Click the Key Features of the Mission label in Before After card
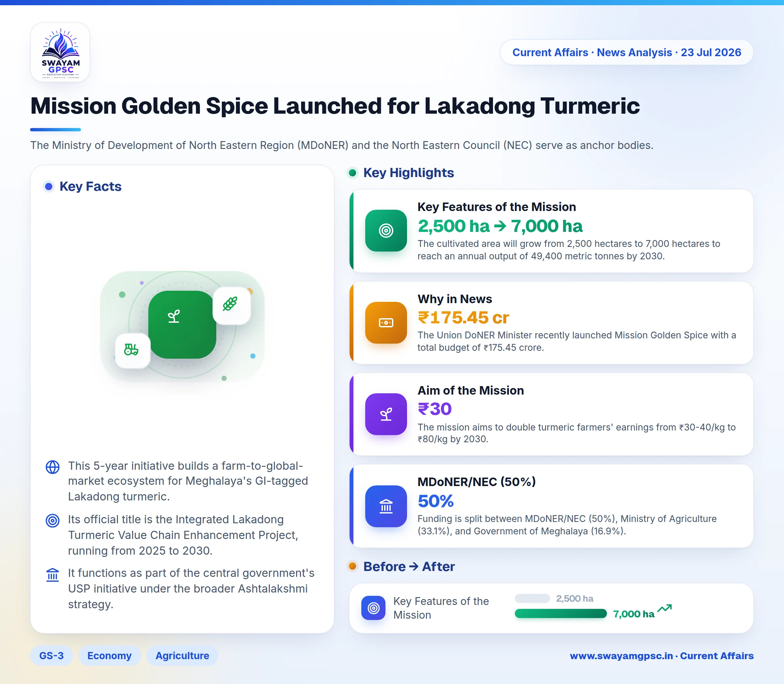784x684 pixels. (x=441, y=608)
